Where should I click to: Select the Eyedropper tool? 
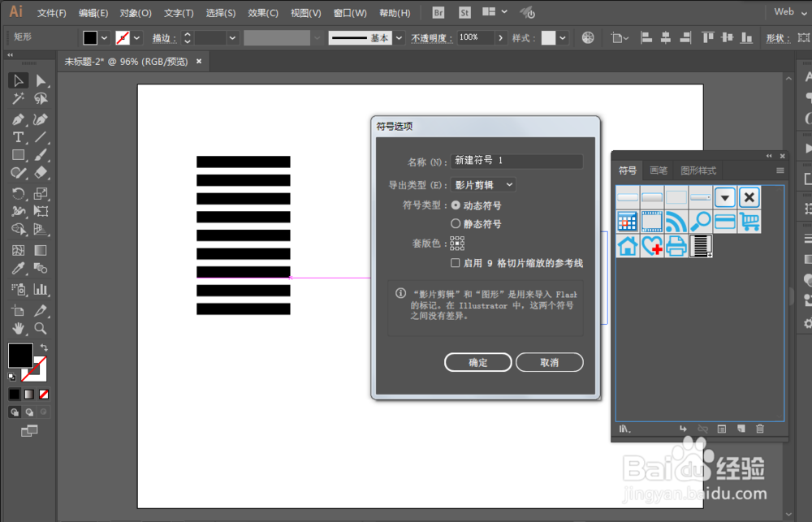click(18, 268)
